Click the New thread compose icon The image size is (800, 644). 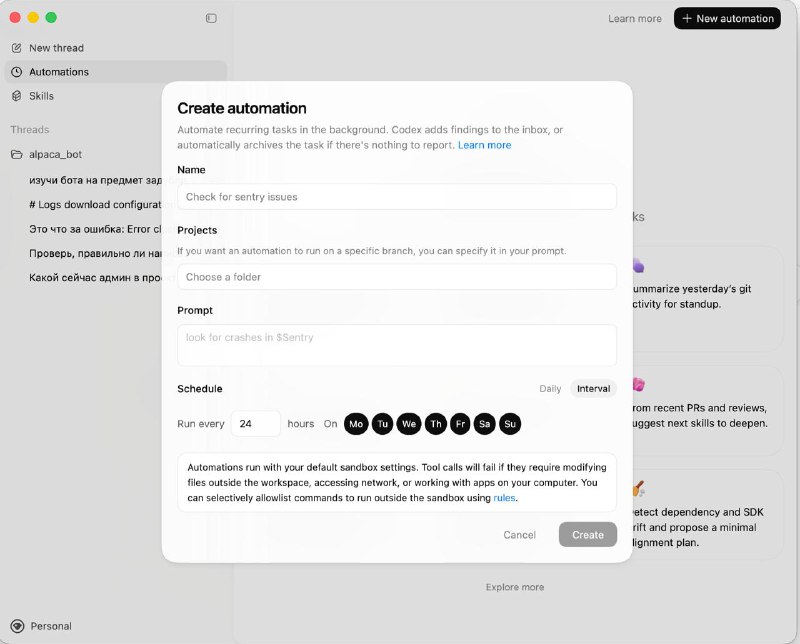[x=16, y=48]
